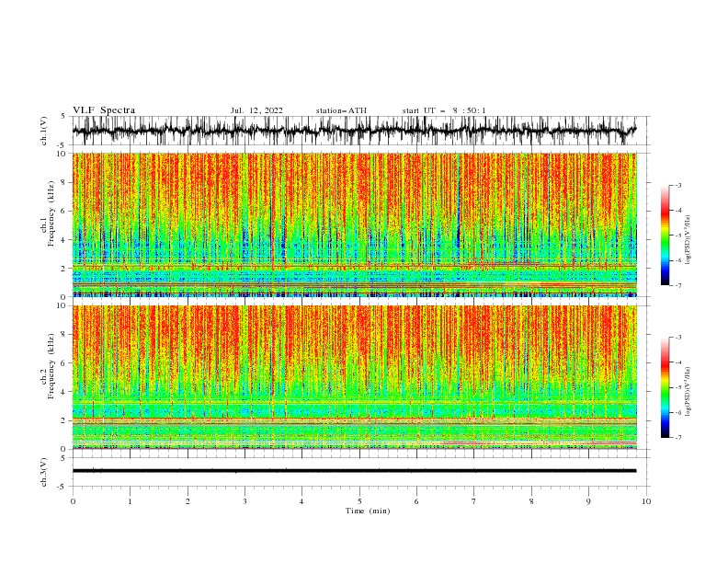Click the 'Time (min)' axis label
Viewport: 728px width, 563px height.
[368, 511]
